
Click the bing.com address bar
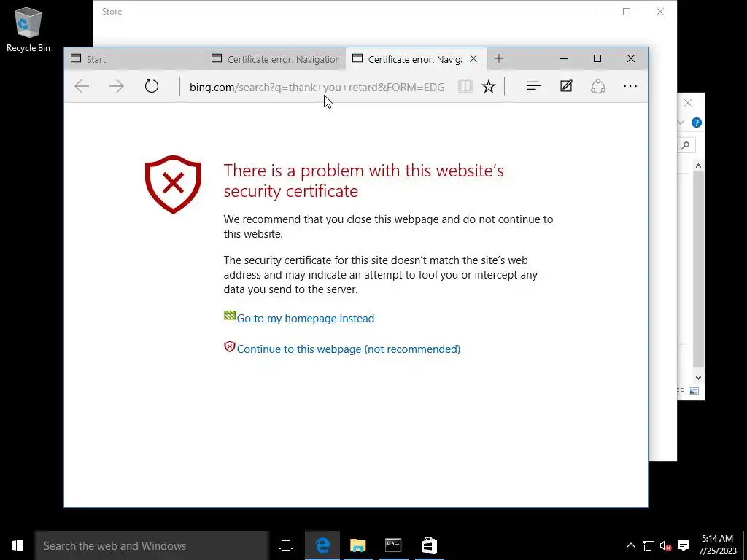[x=317, y=87]
